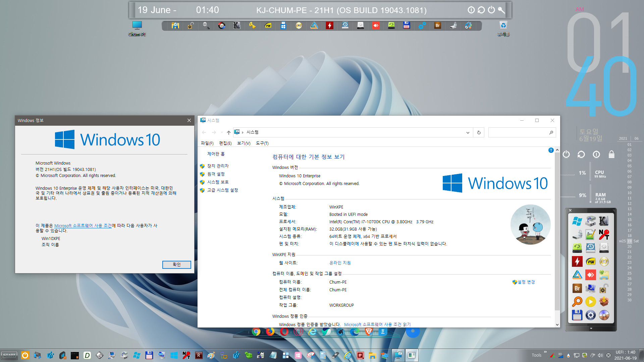Open Google Chrome from the browser dock
The width and height of the screenshot is (644, 362).
256,331
